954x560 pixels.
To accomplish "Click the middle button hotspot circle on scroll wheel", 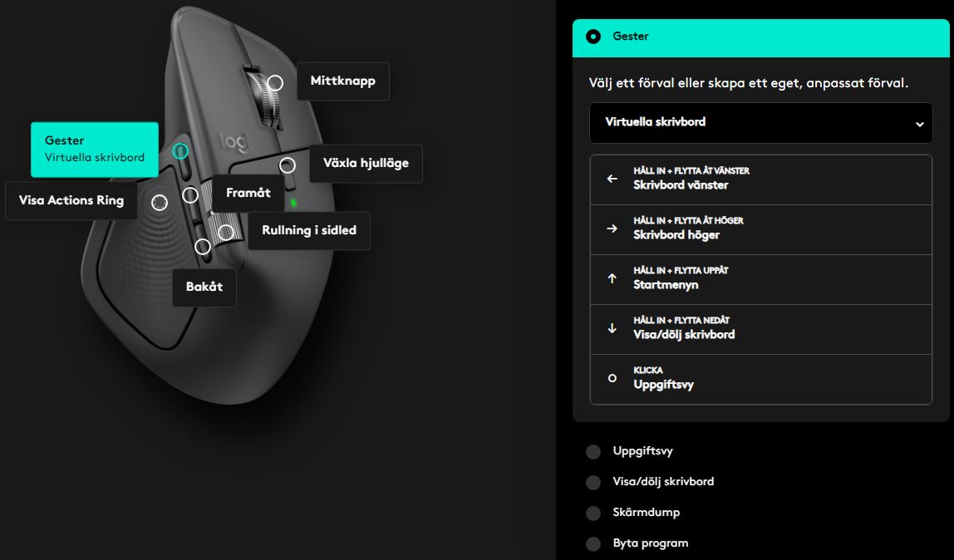I will [275, 83].
